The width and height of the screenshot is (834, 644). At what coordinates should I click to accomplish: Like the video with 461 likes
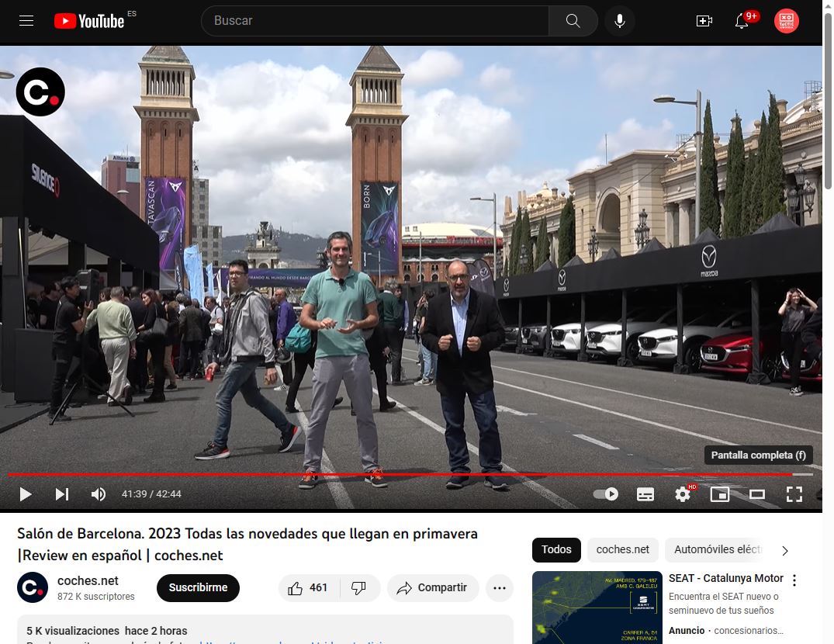click(307, 587)
